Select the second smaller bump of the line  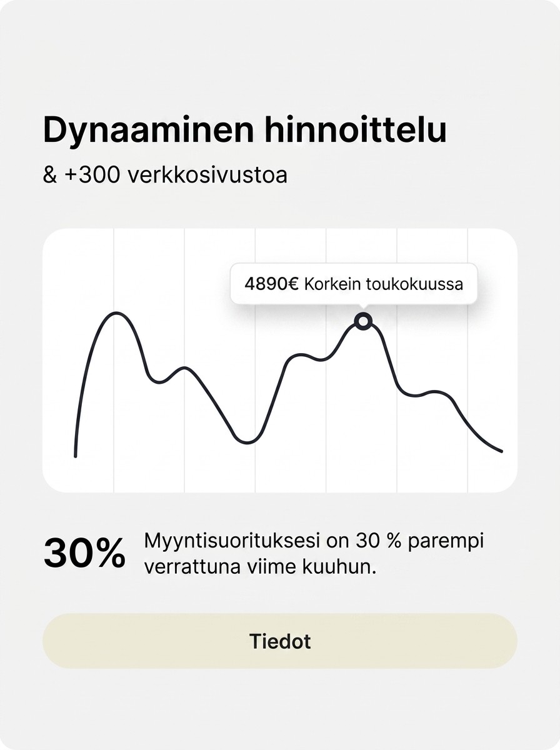point(184,369)
